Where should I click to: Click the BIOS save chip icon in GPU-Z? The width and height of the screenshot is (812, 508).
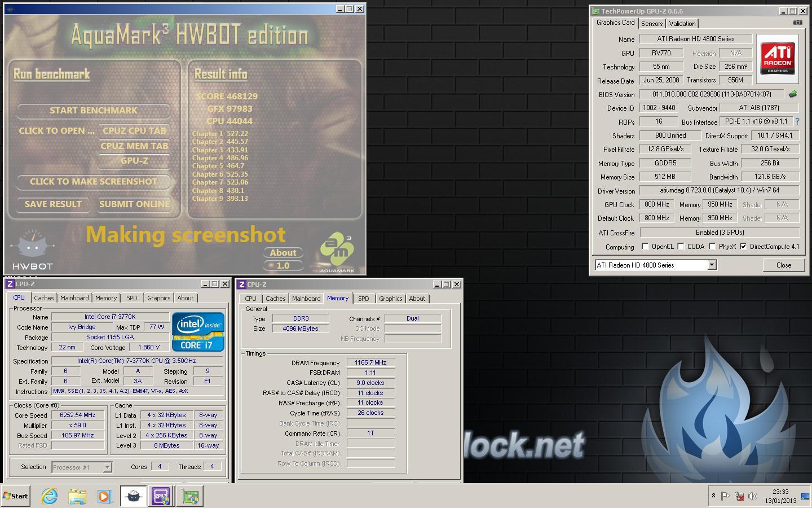(x=793, y=94)
